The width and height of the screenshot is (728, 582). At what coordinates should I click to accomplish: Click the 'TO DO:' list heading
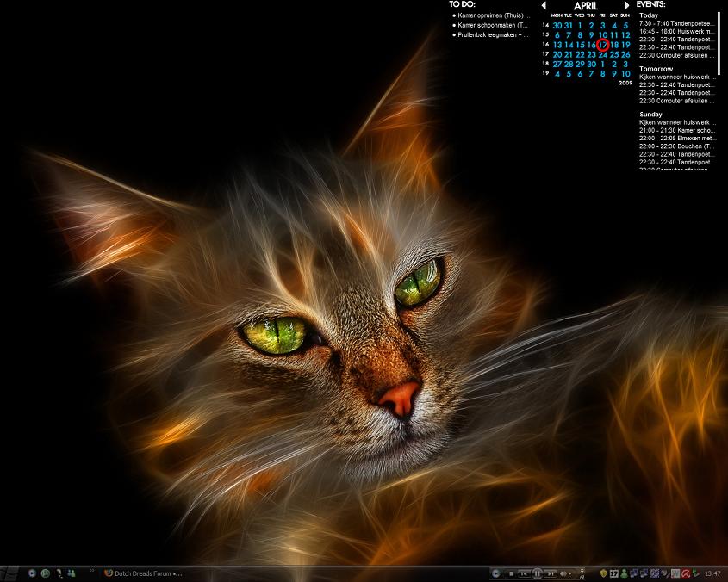coord(462,4)
